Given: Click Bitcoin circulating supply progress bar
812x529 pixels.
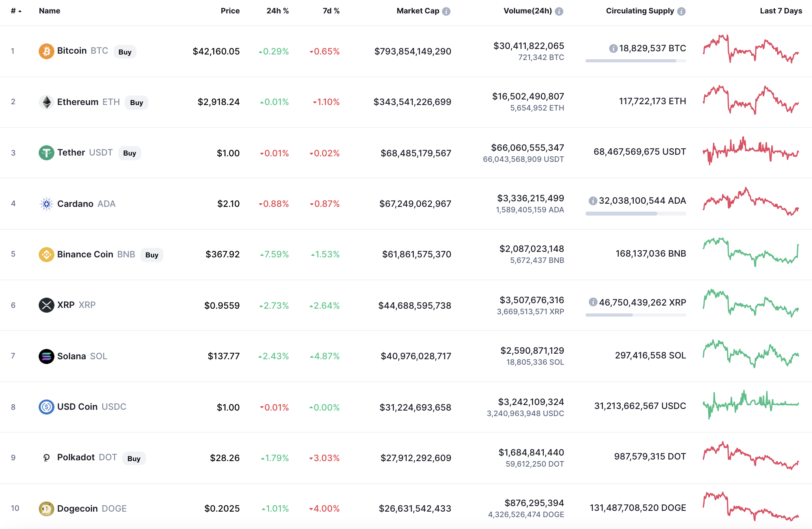Looking at the screenshot, I should pyautogui.click(x=636, y=61).
